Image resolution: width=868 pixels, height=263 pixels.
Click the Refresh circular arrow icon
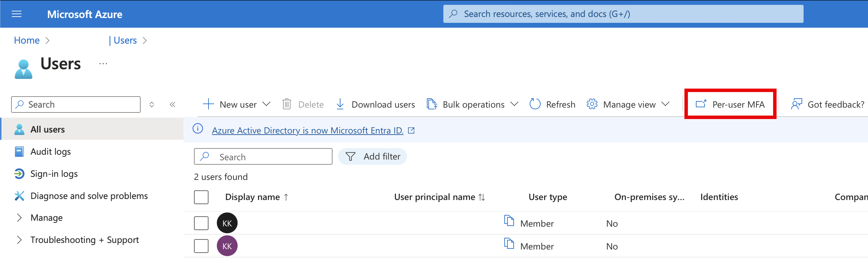click(535, 104)
